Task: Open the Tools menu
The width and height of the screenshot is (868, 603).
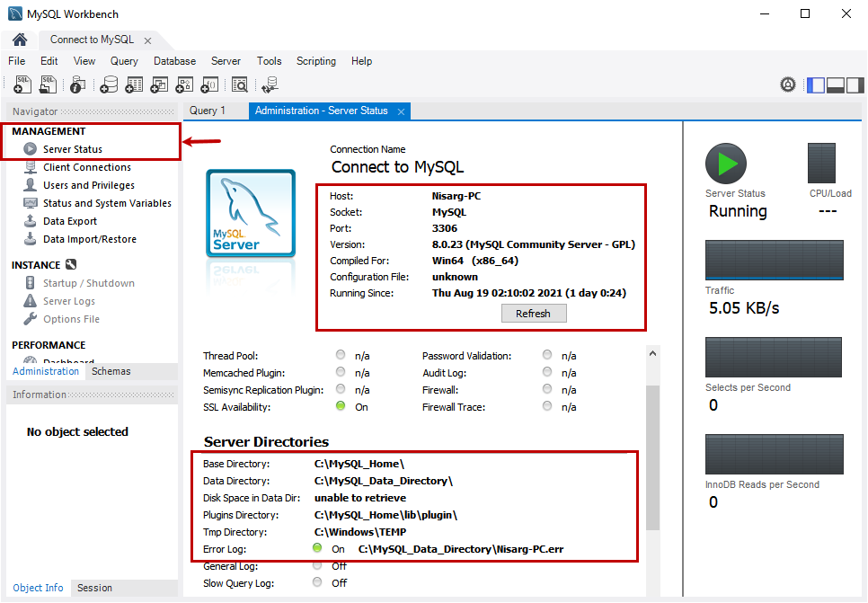Action: pos(269,61)
